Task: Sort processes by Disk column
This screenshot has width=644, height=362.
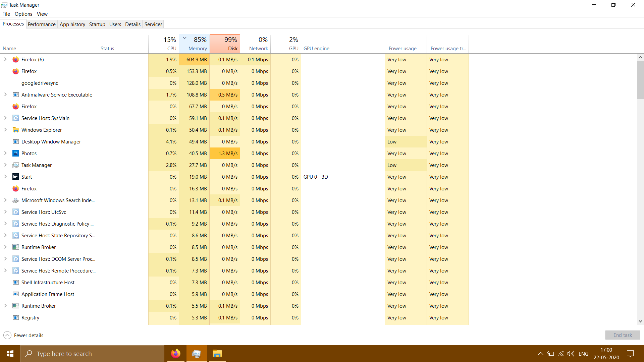Action: (x=225, y=44)
